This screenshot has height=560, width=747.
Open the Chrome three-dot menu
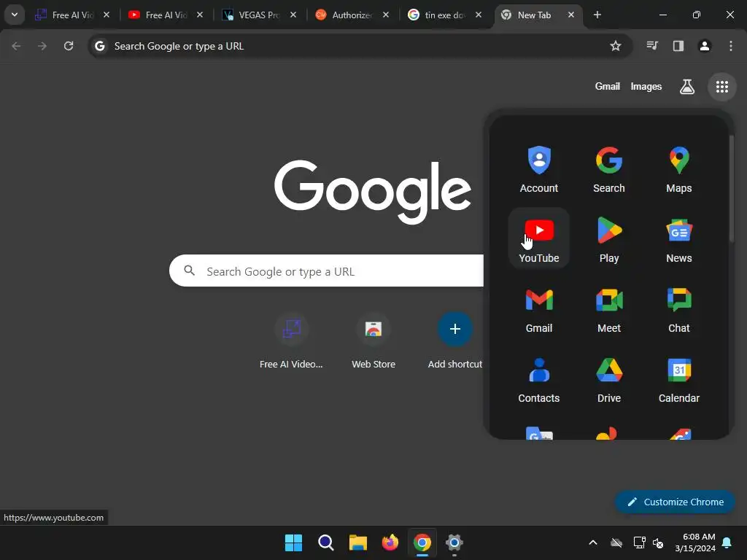pyautogui.click(x=731, y=46)
